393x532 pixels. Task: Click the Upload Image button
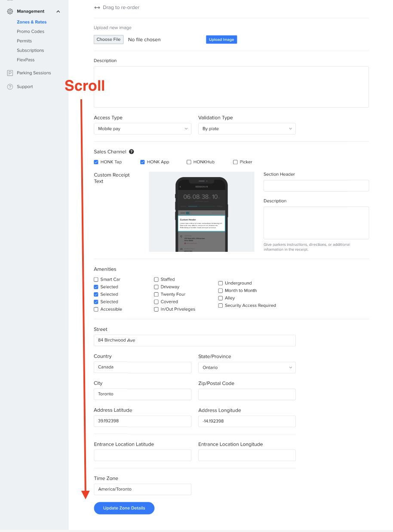tap(221, 40)
